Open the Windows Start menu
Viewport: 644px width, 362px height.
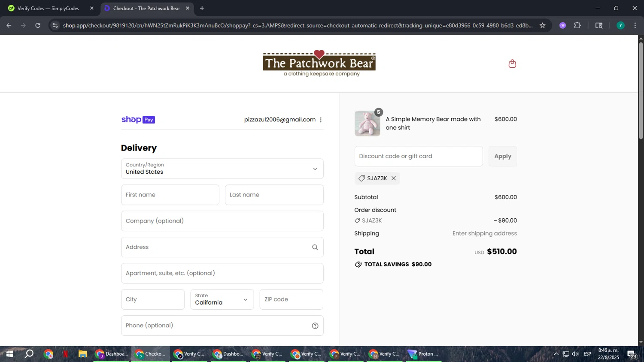tap(9, 354)
